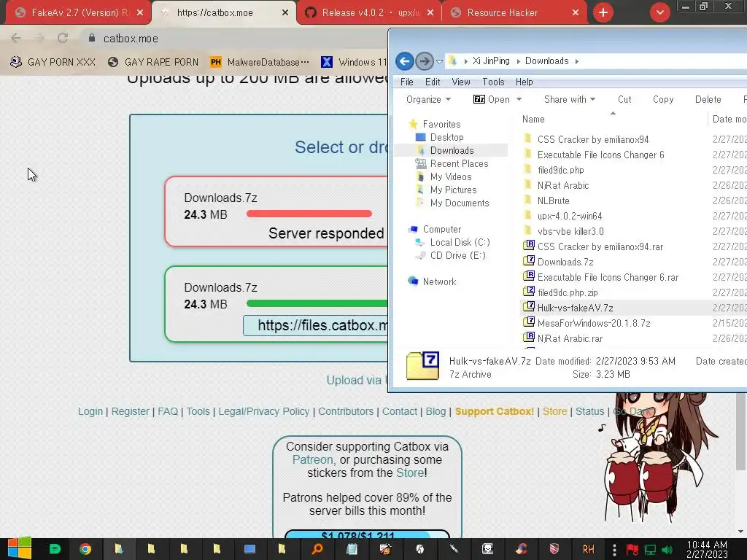Open the View menu in Explorer
Image resolution: width=747 pixels, height=560 pixels.
click(461, 82)
